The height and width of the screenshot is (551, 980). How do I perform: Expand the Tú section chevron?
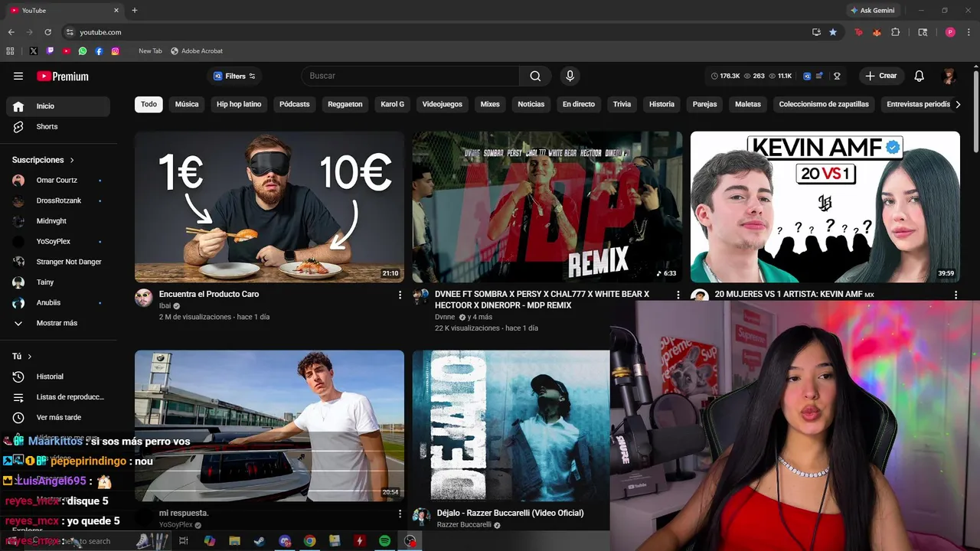30,357
